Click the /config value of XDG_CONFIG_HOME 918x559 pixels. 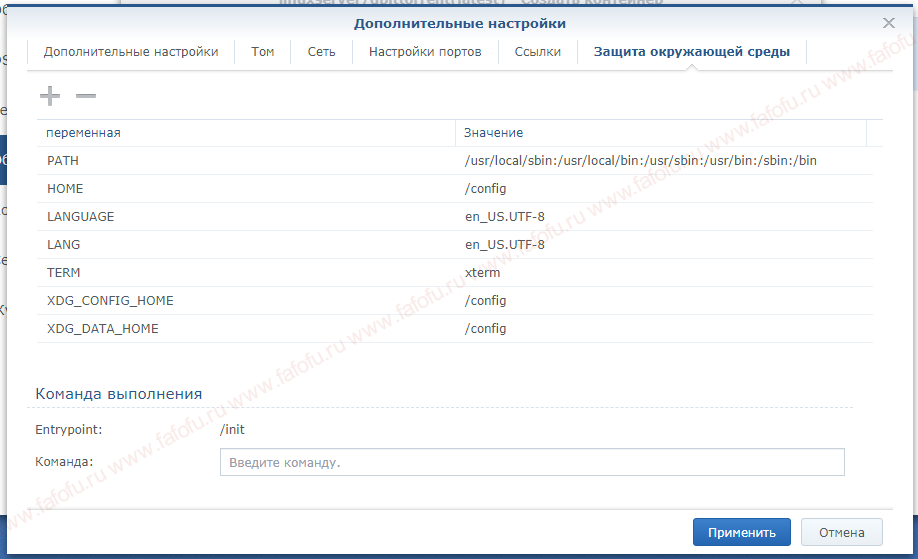[x=485, y=301]
